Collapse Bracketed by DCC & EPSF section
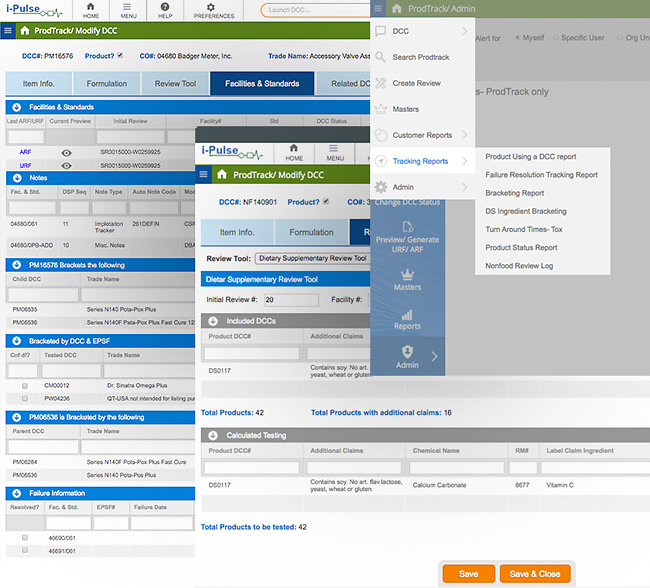The height and width of the screenshot is (588, 650). pyautogui.click(x=17, y=341)
